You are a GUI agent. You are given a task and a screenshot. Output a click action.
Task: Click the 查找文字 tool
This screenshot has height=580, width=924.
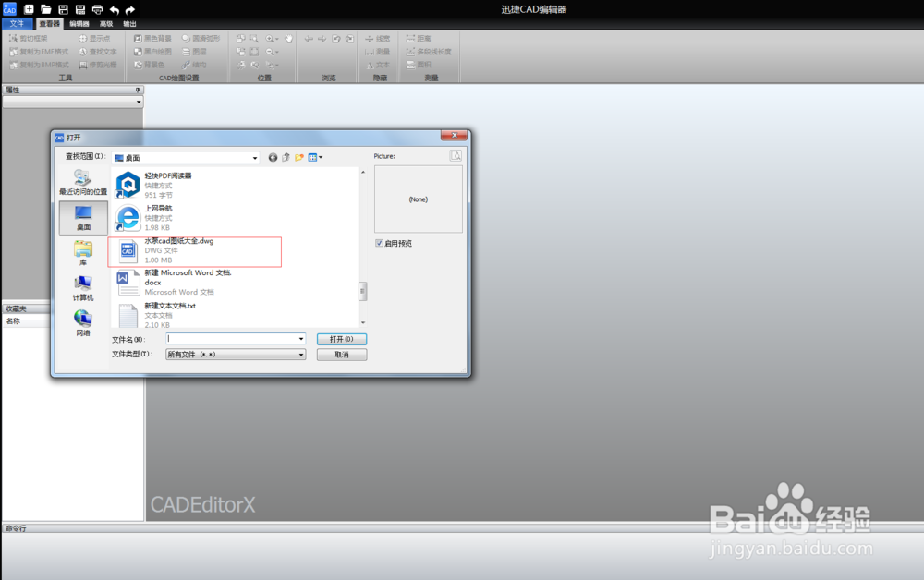[98, 52]
